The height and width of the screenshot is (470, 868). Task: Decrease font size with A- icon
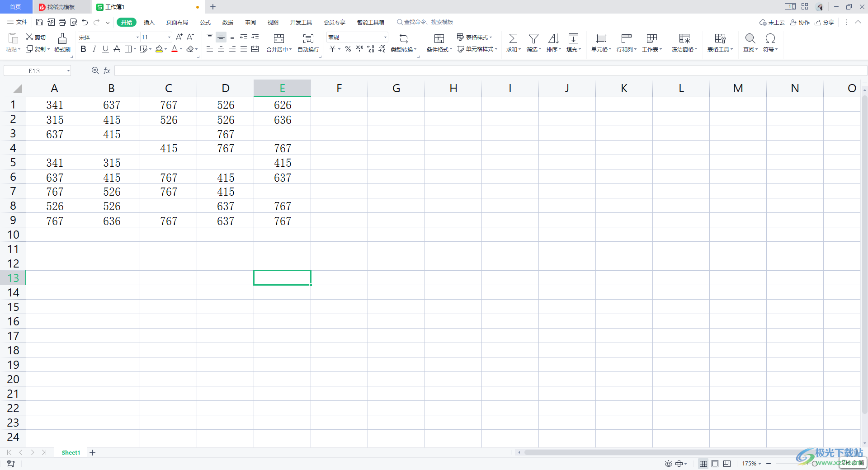coord(190,37)
